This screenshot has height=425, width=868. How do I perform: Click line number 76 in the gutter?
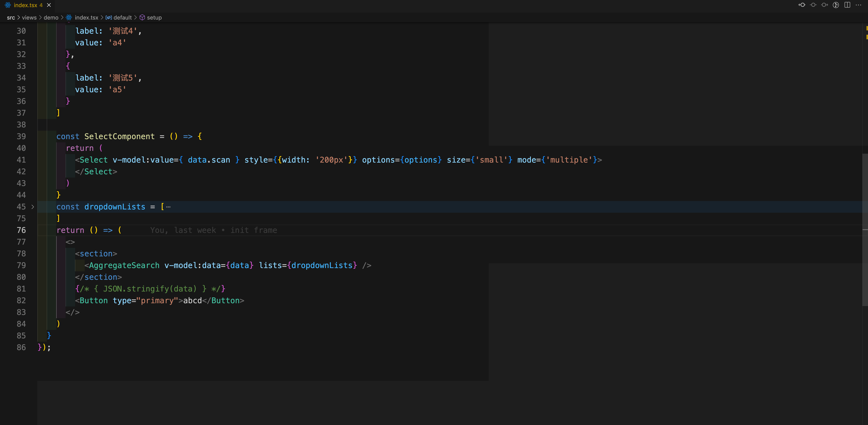(x=21, y=230)
